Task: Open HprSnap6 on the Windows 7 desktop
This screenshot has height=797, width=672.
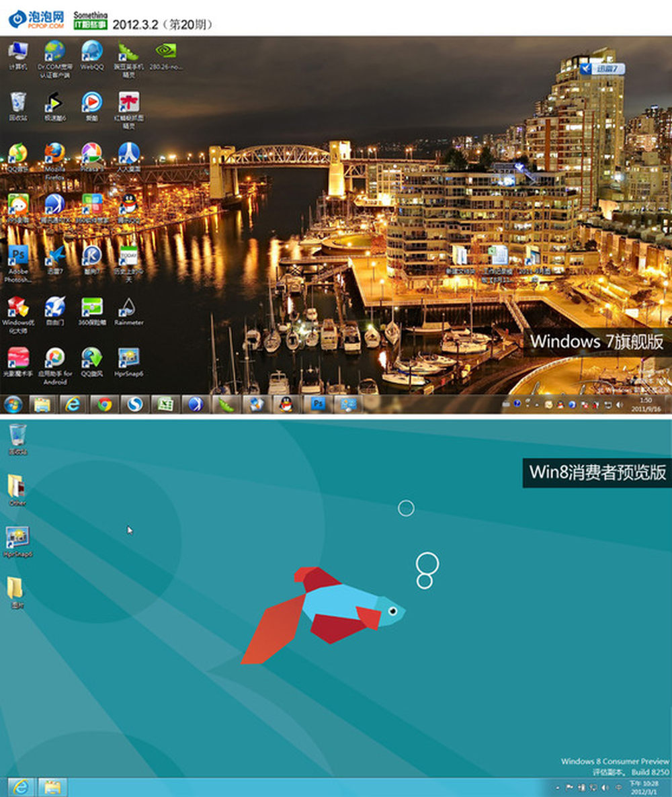Action: coord(128,362)
